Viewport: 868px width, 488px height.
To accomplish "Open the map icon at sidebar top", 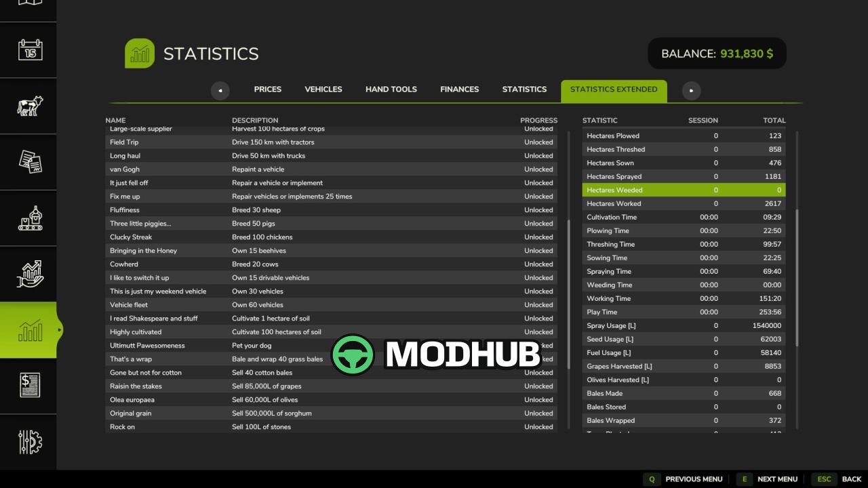I will [30, 2].
